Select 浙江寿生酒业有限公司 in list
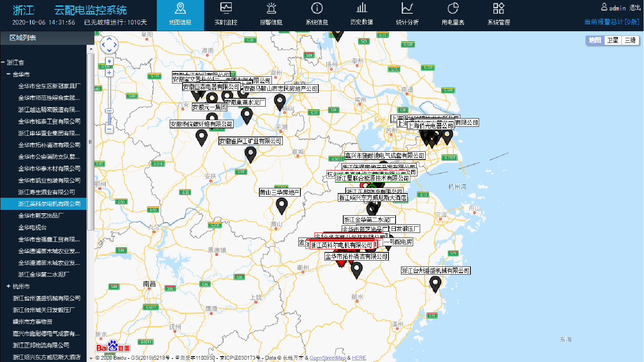 point(46,192)
